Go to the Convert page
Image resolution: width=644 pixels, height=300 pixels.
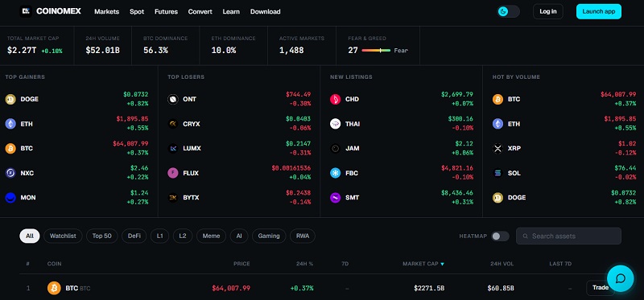(200, 11)
